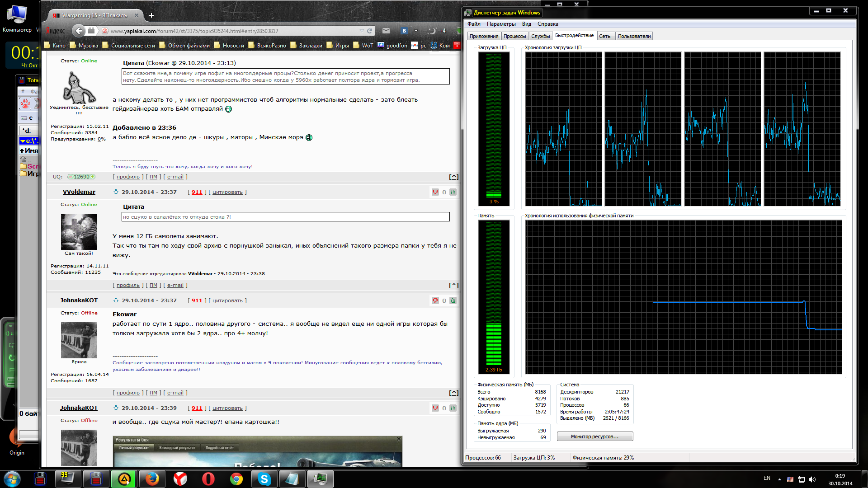Show hidden tray icons arrow
The height and width of the screenshot is (488, 868).
779,479
